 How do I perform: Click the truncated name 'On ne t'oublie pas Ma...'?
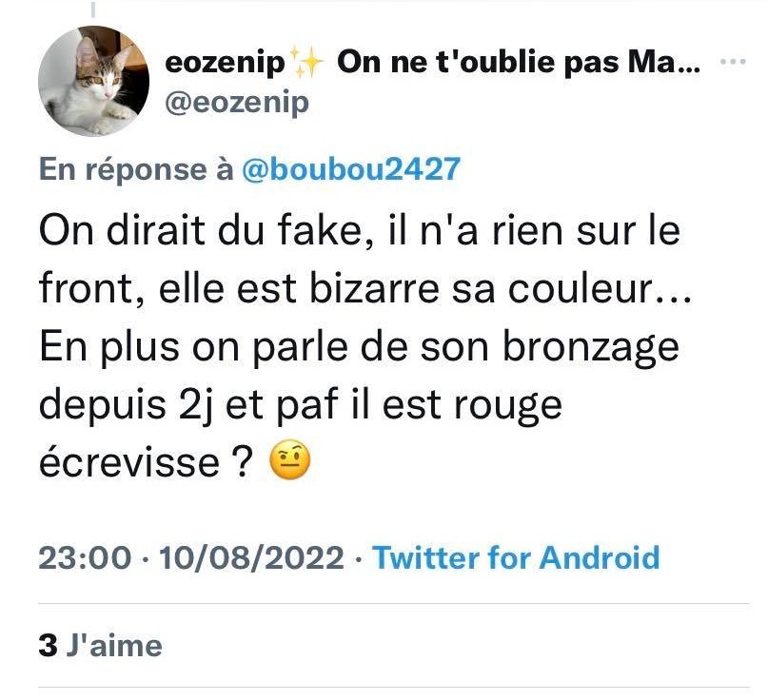(x=520, y=62)
